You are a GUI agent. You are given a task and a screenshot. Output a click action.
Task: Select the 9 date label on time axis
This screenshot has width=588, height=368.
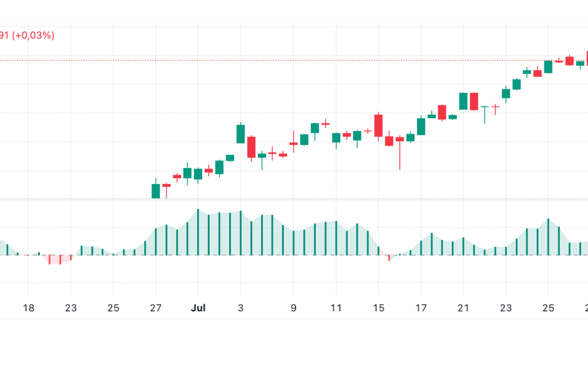pos(293,309)
